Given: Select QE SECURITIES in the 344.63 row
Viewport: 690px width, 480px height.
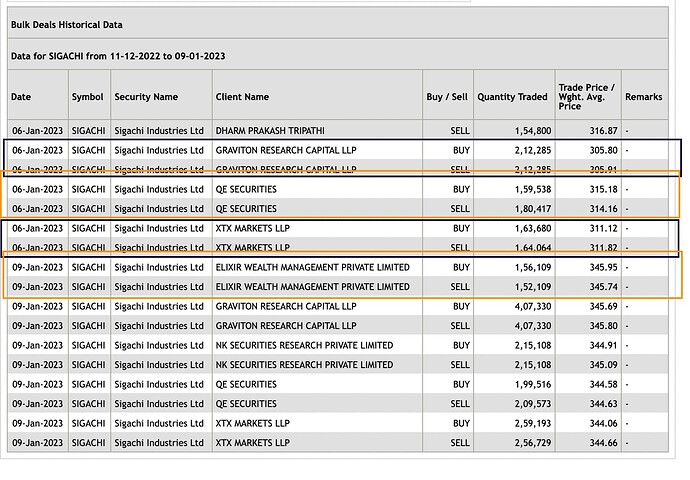Looking at the screenshot, I should coord(246,404).
